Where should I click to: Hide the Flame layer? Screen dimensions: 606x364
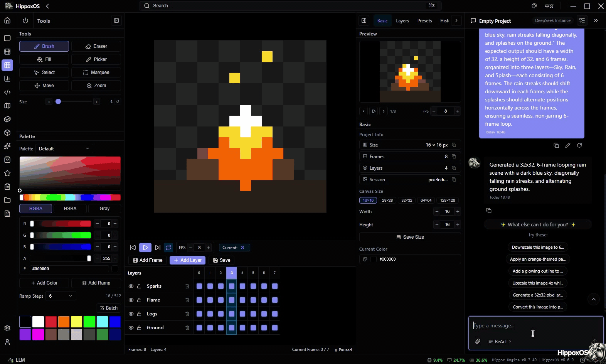click(x=131, y=300)
